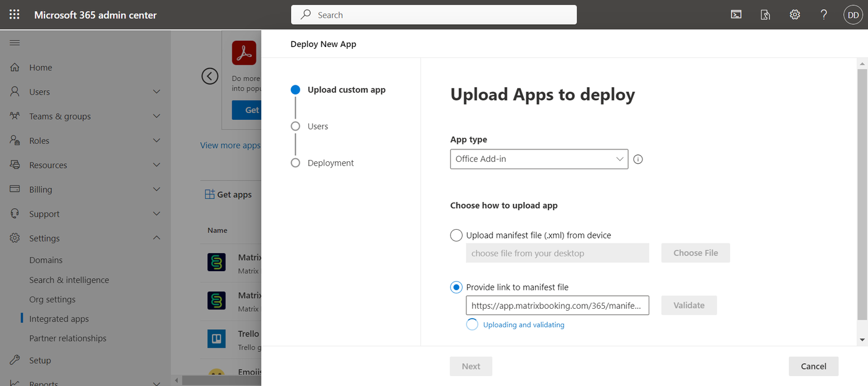The image size is (868, 386).
Task: Open the DD account avatar
Action: coord(853,15)
